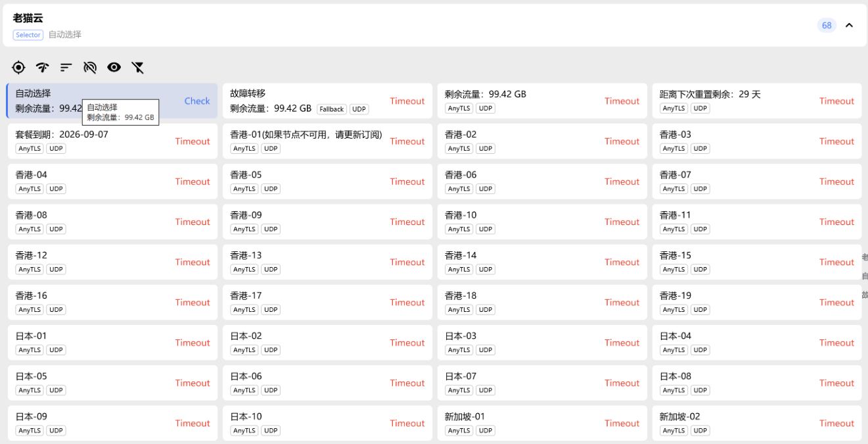The width and height of the screenshot is (868, 444).
Task: Open the node filter with the crossed funnel icon
Action: pyautogui.click(x=137, y=67)
